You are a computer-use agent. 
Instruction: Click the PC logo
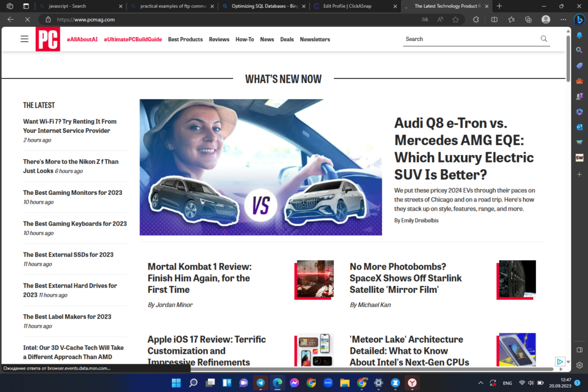click(x=48, y=39)
